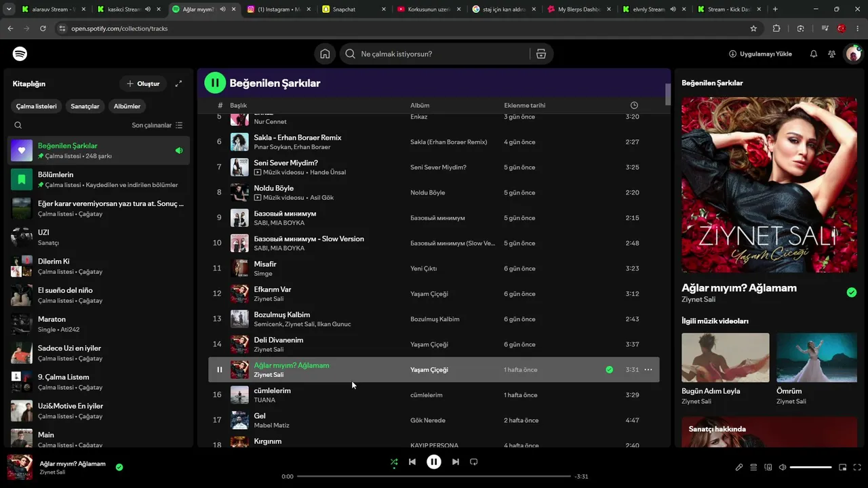Click Uygulamayı Yükle install button

click(760, 54)
